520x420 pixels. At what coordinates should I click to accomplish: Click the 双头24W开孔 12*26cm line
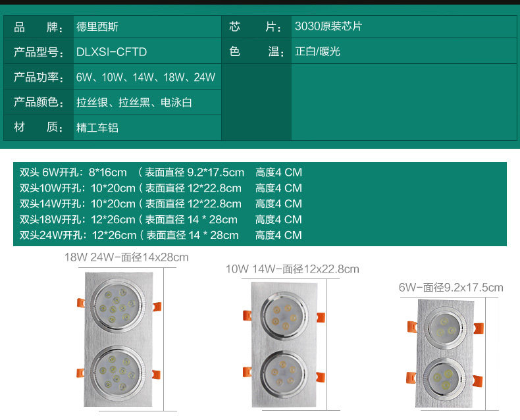coord(161,235)
